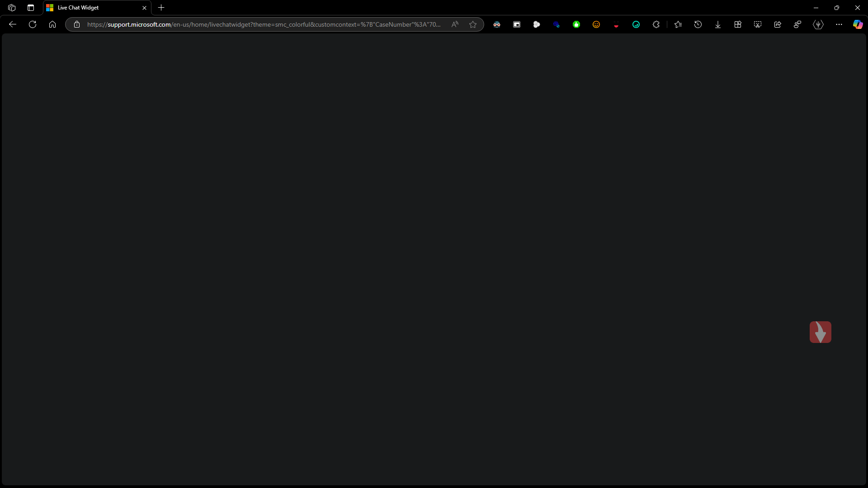The image size is (868, 488).
Task: Show the Downloads panel
Action: pos(718,24)
